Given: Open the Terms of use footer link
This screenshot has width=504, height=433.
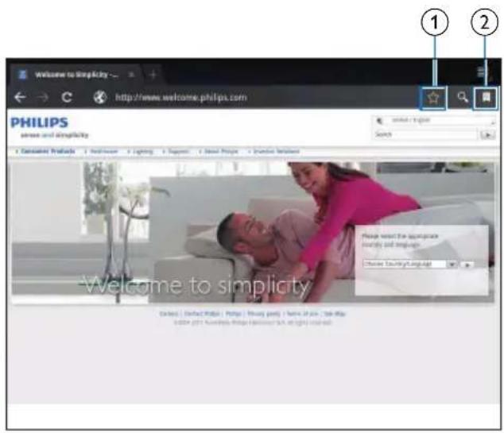Looking at the screenshot, I should click(302, 314).
